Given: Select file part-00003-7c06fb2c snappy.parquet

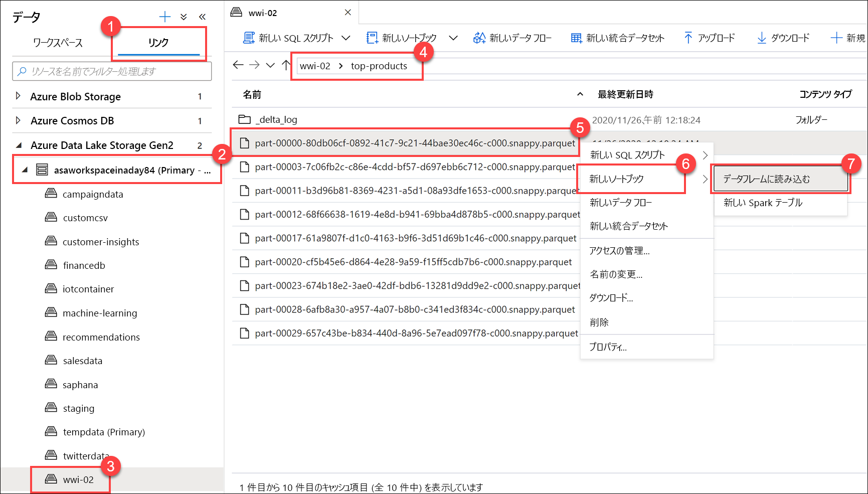Looking at the screenshot, I should (415, 167).
